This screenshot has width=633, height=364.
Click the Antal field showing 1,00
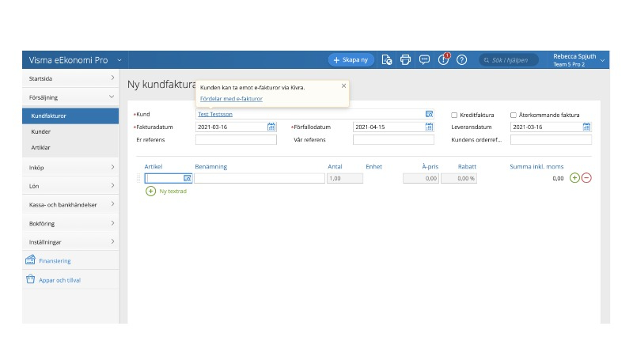(x=345, y=178)
